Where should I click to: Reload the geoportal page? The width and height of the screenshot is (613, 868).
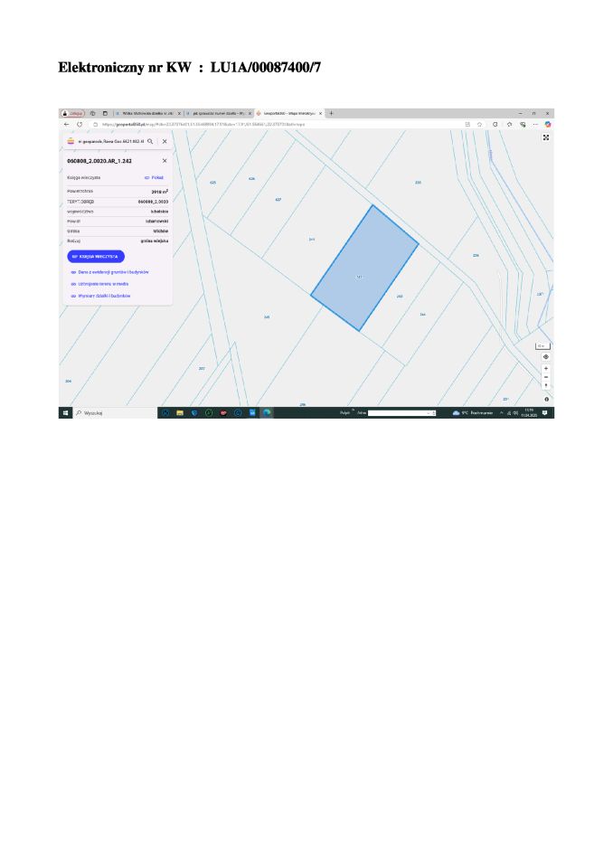[x=80, y=125]
